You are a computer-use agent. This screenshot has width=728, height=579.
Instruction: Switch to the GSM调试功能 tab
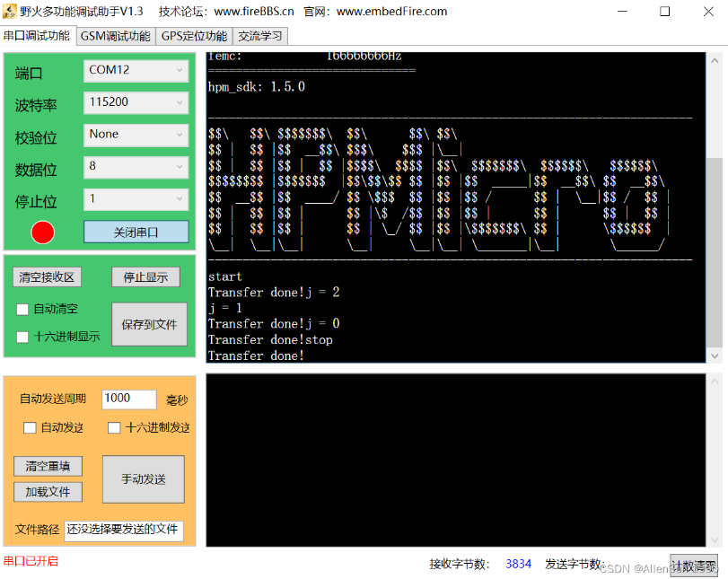point(115,37)
